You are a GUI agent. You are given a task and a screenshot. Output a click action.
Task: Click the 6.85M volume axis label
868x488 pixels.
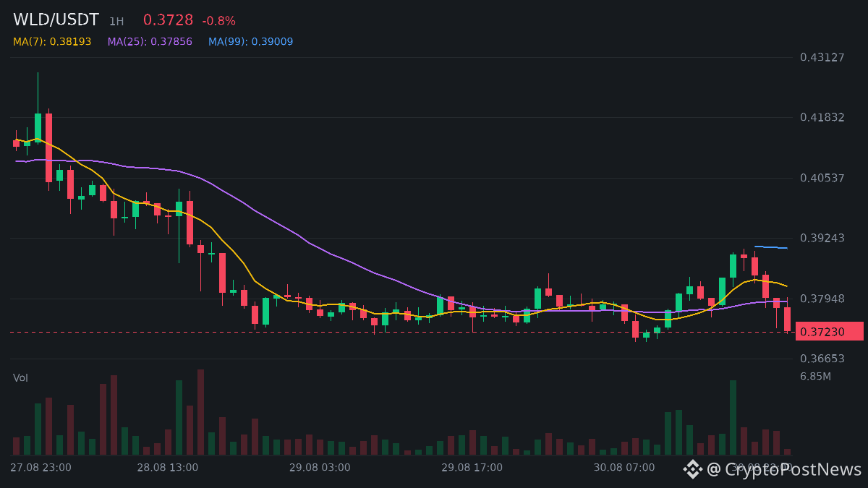815,377
